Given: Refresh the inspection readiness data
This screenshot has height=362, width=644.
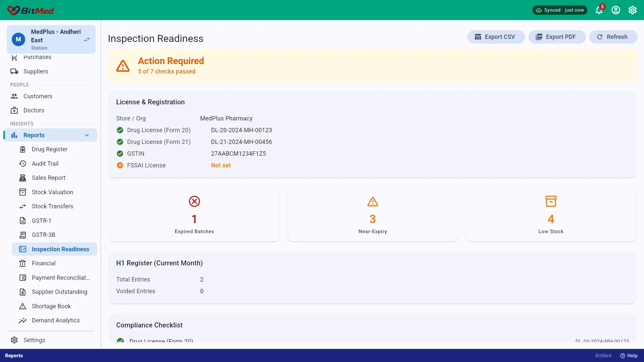Looking at the screenshot, I should tap(613, 37).
